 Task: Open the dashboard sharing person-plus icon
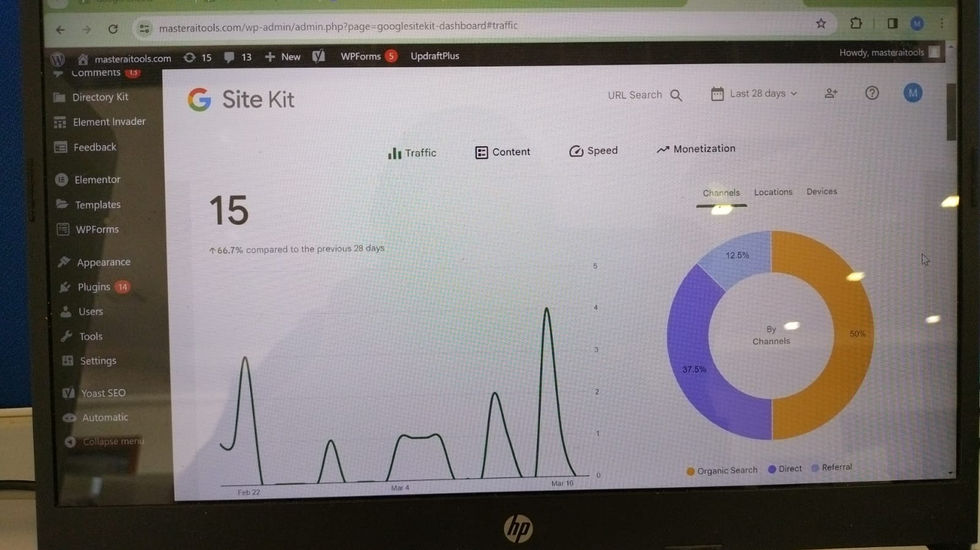pos(831,93)
